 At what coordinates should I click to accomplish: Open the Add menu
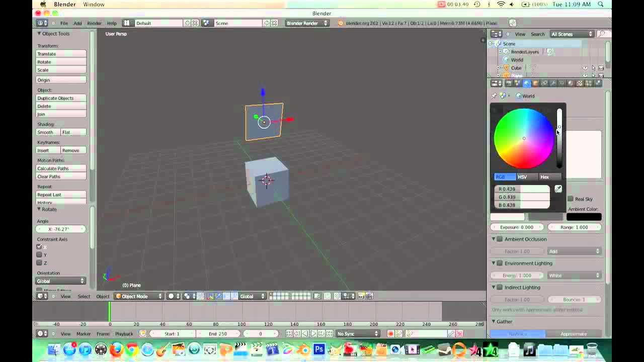tap(77, 23)
